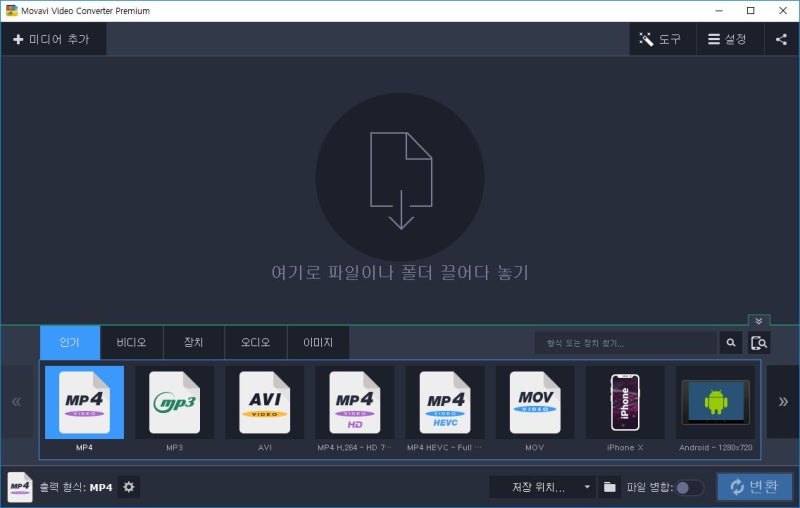Select the iPhone X device preset

(x=625, y=402)
